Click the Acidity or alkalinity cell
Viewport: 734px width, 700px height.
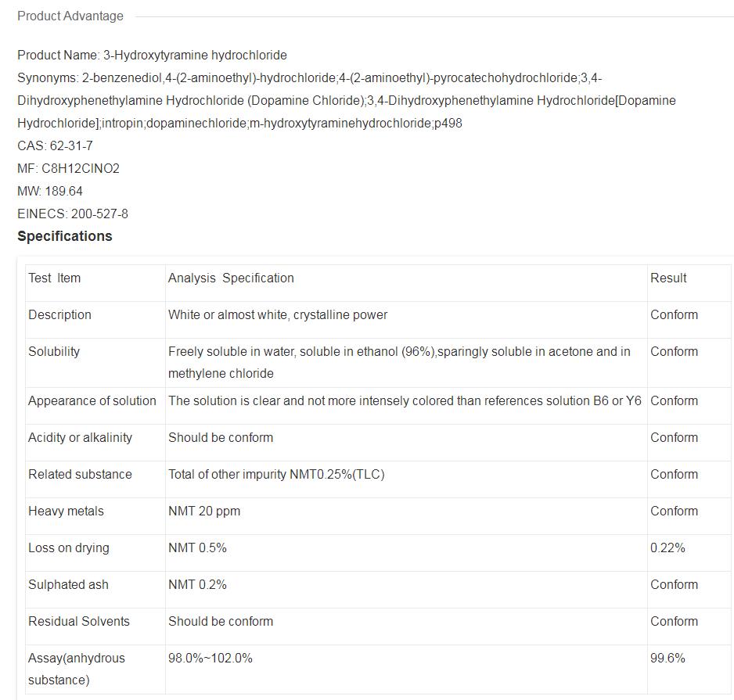[x=80, y=438]
